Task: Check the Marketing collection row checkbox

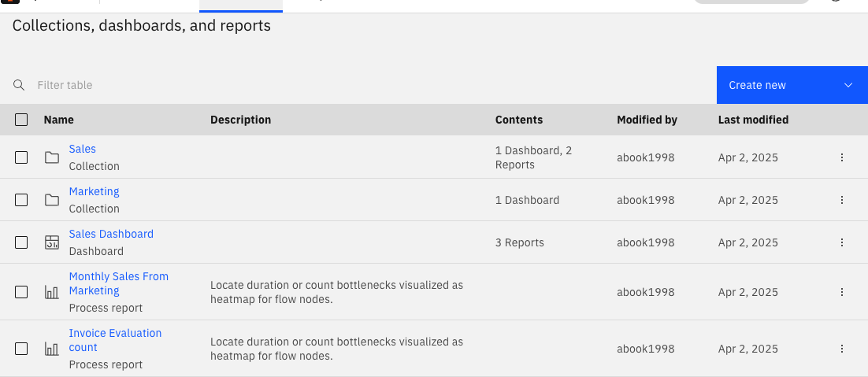Action: 21,200
